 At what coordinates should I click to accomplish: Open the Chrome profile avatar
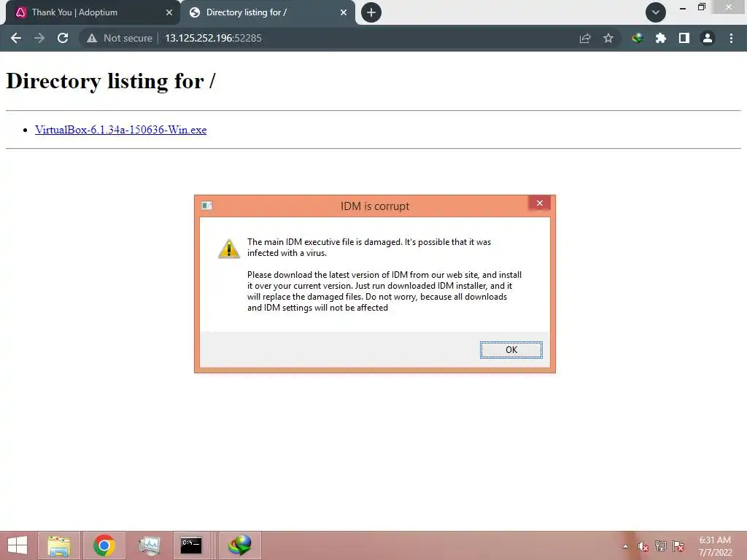(708, 38)
